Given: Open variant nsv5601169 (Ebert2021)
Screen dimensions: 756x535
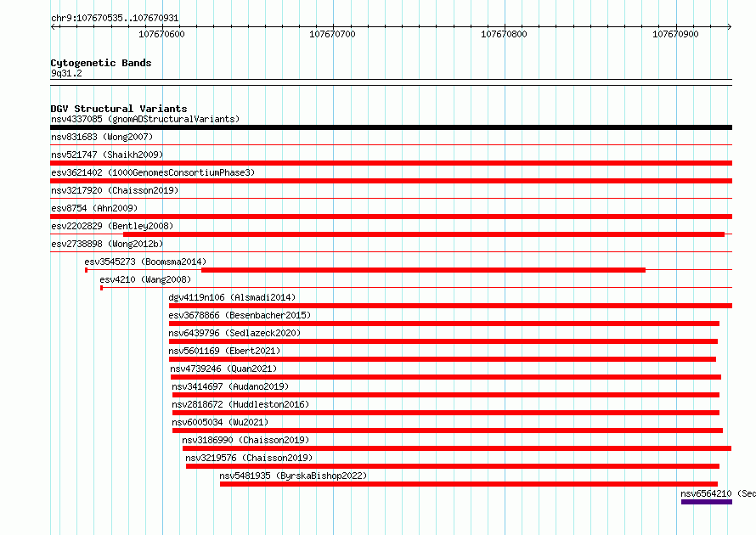Looking at the screenshot, I should (x=224, y=351).
